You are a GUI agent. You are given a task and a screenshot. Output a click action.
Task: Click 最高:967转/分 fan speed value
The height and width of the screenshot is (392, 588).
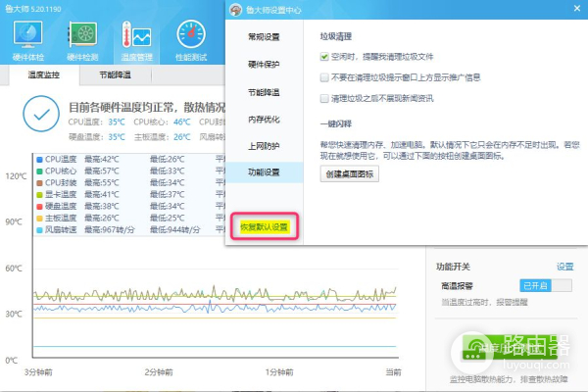[x=109, y=229]
